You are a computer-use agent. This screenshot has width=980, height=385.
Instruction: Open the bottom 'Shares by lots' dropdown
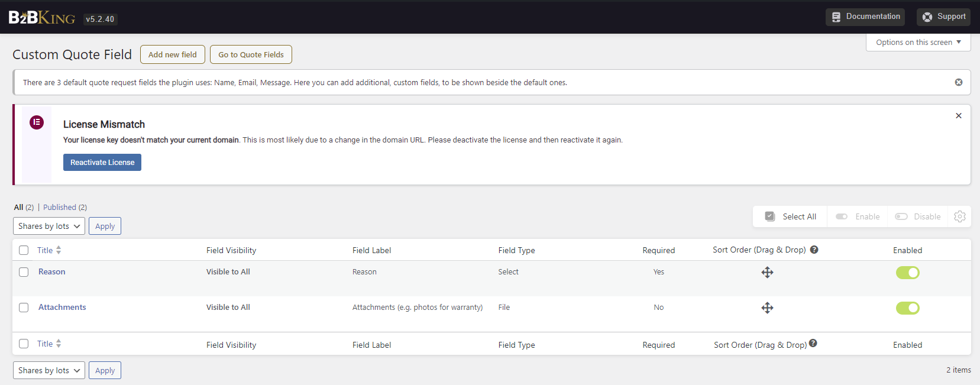49,370
